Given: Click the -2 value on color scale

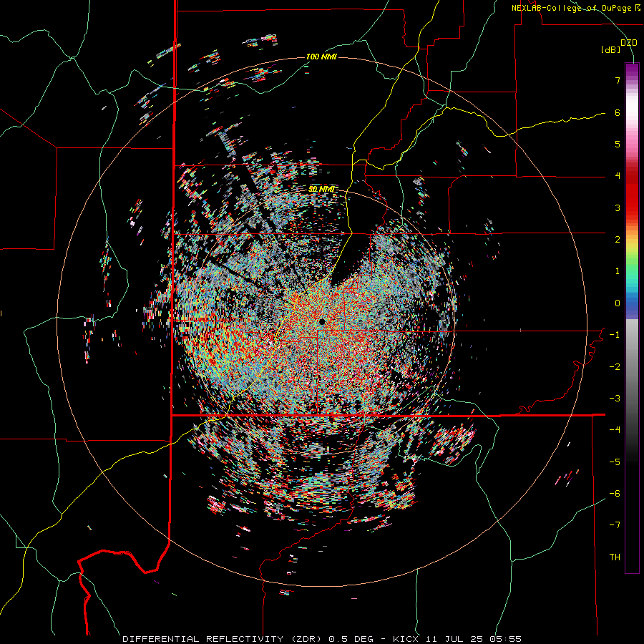Looking at the screenshot, I should click(x=615, y=367).
